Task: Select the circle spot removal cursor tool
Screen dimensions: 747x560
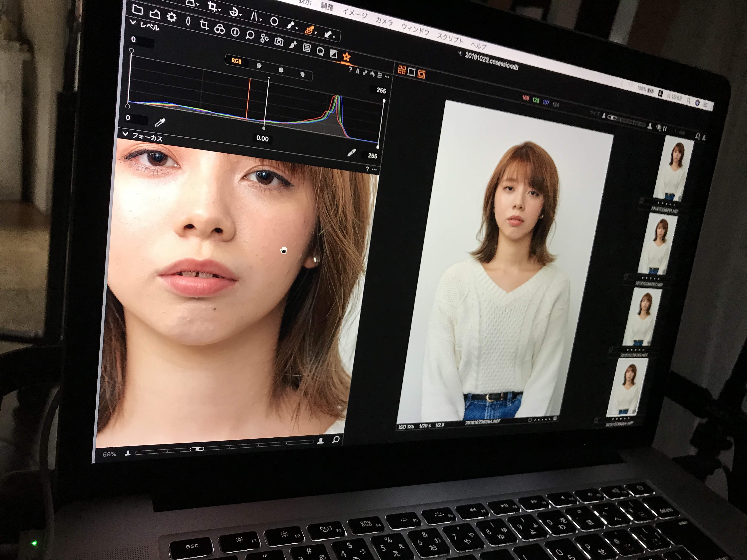Action: tap(274, 21)
